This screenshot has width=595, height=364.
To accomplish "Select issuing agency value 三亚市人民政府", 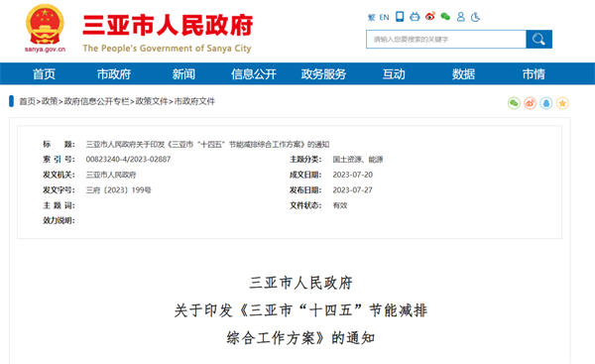I will tap(111, 175).
